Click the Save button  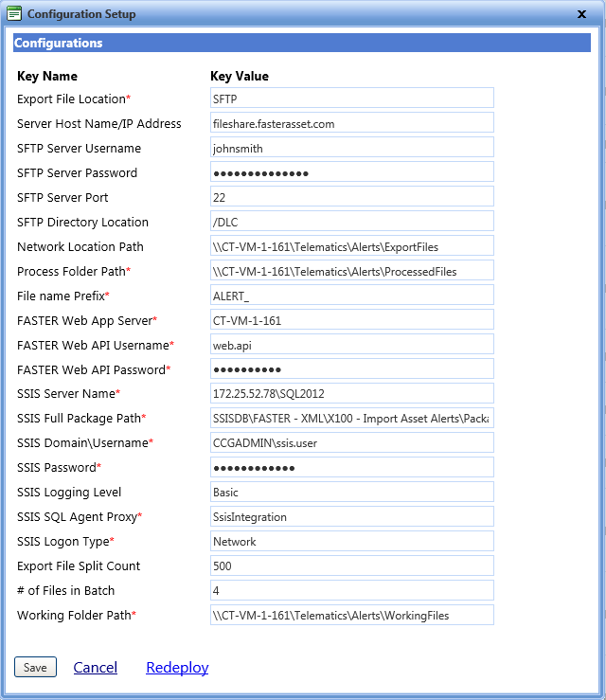35,667
